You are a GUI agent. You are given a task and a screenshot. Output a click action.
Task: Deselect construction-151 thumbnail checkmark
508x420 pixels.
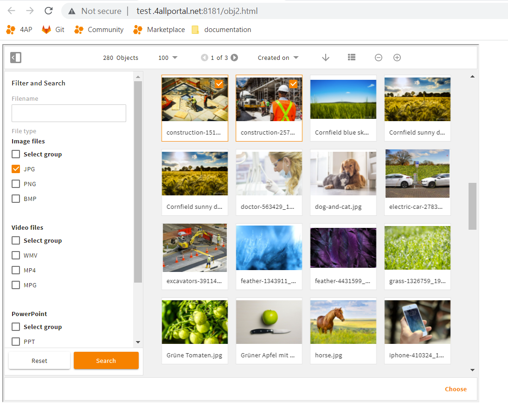[x=219, y=84]
